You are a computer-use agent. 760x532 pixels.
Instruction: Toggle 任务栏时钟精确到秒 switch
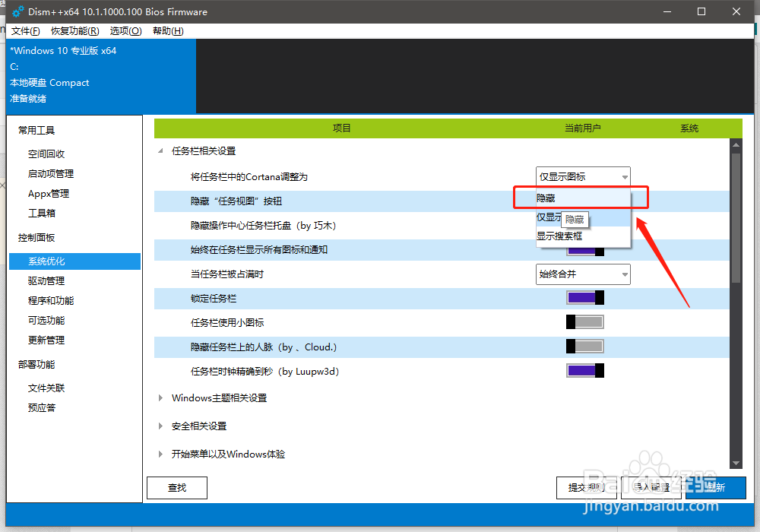585,371
